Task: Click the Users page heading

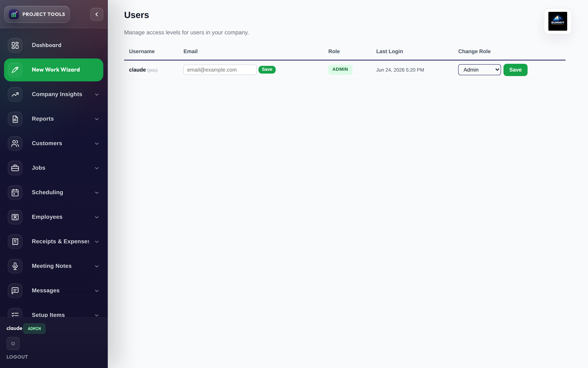Action: [137, 15]
